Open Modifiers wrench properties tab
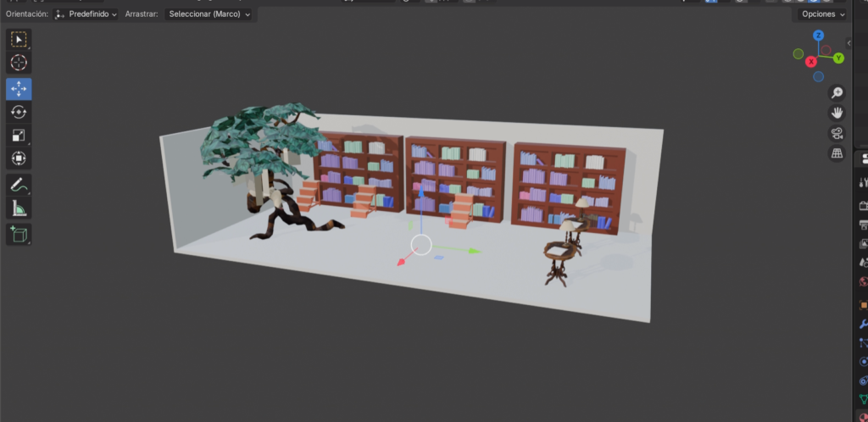 [862, 324]
